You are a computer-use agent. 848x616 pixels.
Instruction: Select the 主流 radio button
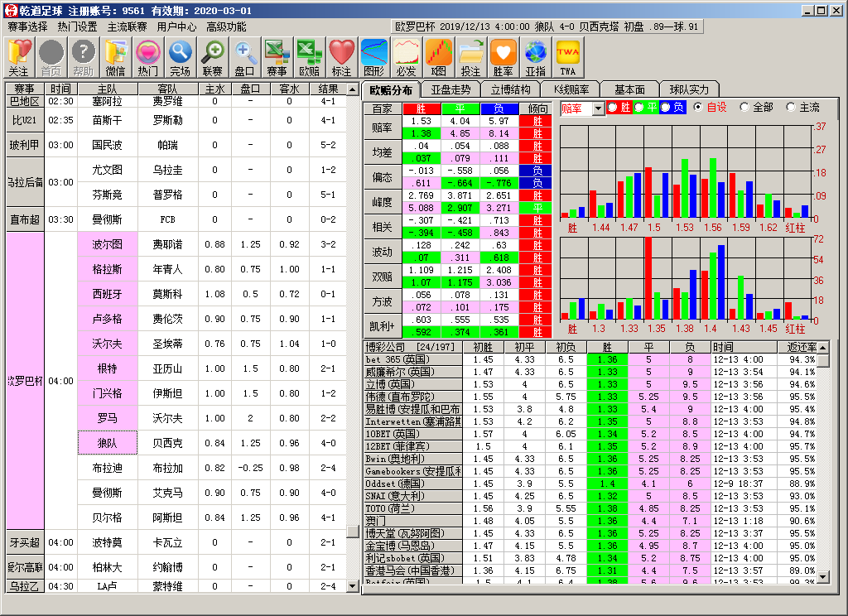tap(791, 107)
